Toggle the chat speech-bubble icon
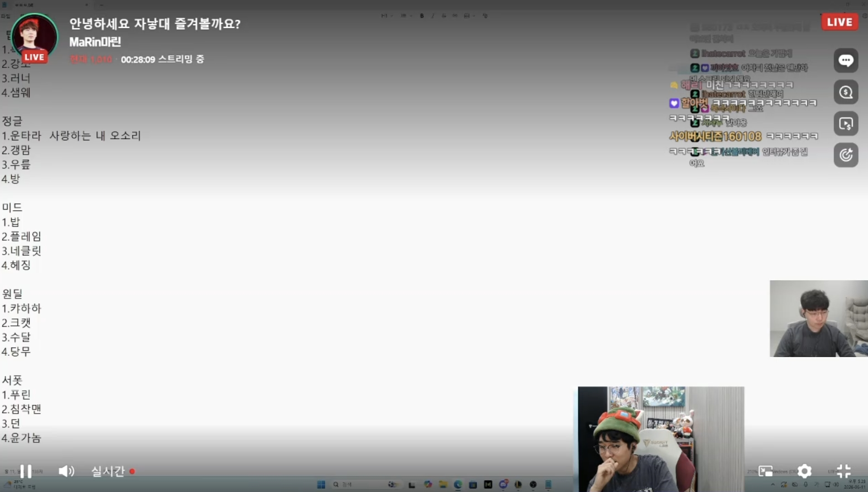This screenshot has width=868, height=492. (x=846, y=61)
